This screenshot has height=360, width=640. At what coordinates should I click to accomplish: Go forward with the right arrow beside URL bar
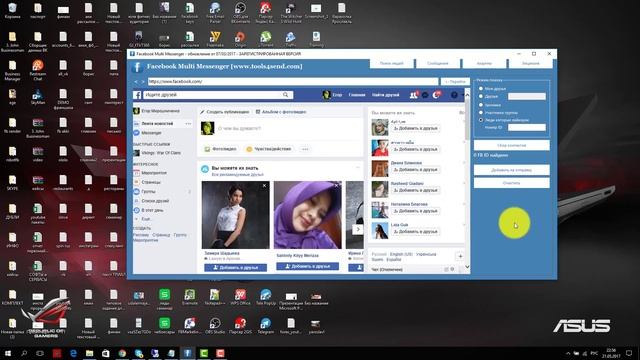[143, 82]
